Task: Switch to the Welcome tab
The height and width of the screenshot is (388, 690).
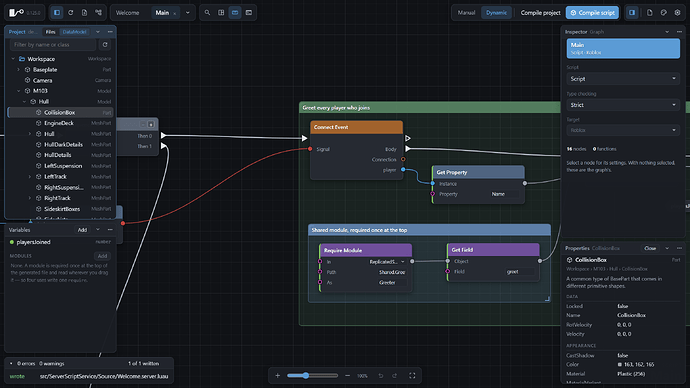Action: [127, 13]
